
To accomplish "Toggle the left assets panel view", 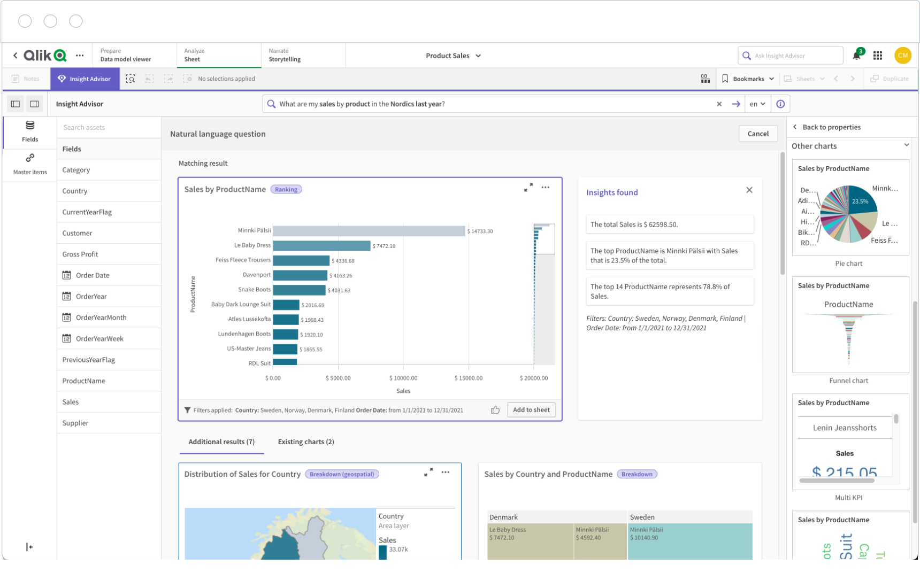I will [x=16, y=104].
